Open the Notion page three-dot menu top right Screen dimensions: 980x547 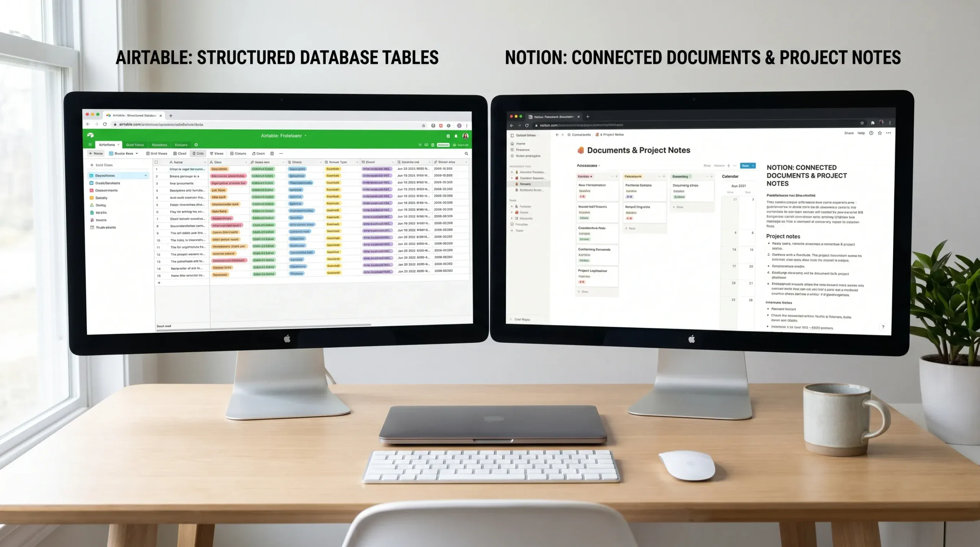[889, 133]
